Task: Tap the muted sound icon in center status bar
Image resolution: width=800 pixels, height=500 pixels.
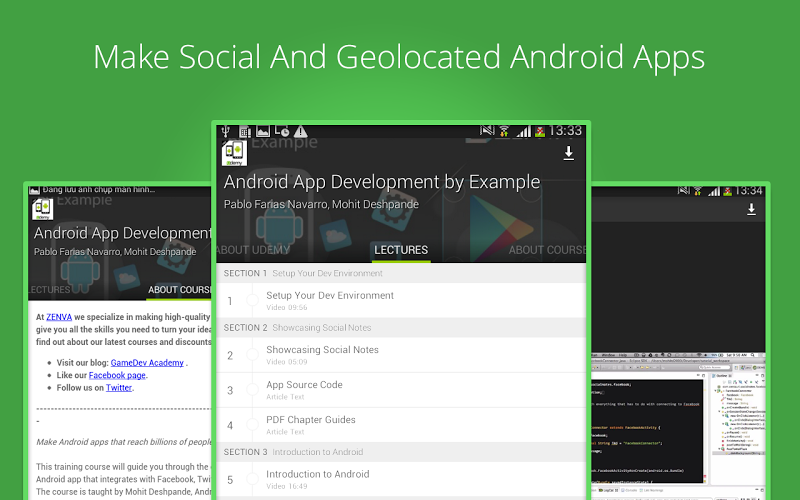Action: (x=487, y=131)
